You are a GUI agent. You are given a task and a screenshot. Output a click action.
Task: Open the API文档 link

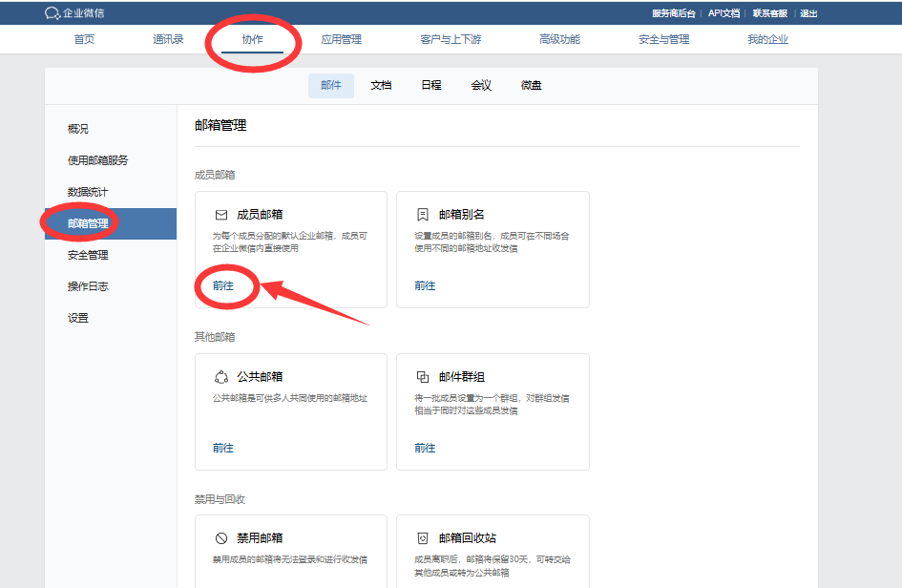(x=724, y=12)
